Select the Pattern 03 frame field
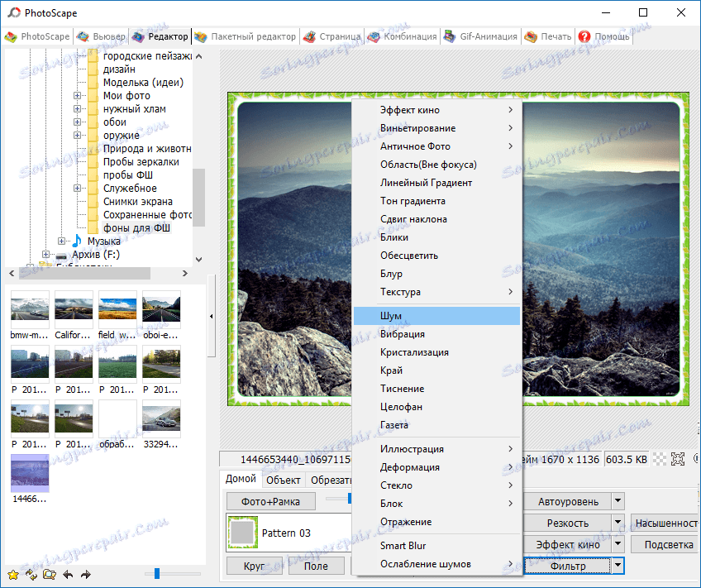The image size is (701, 588). (x=289, y=533)
